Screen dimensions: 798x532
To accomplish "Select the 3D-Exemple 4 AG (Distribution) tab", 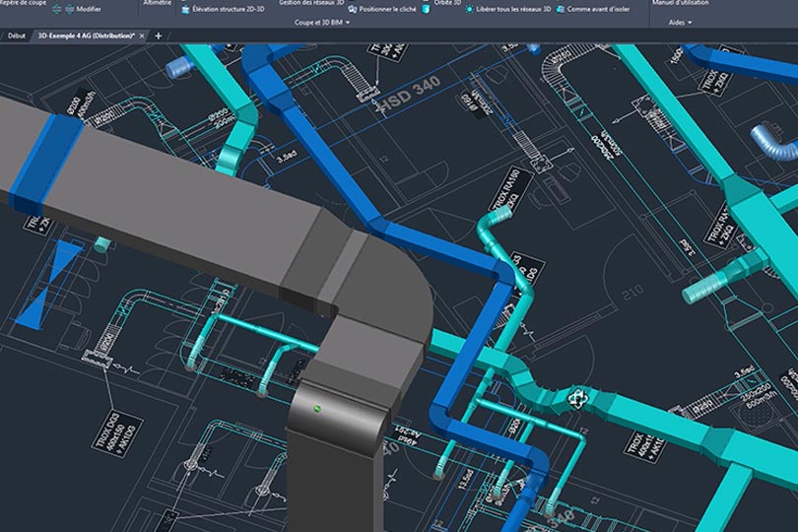I will [x=85, y=35].
